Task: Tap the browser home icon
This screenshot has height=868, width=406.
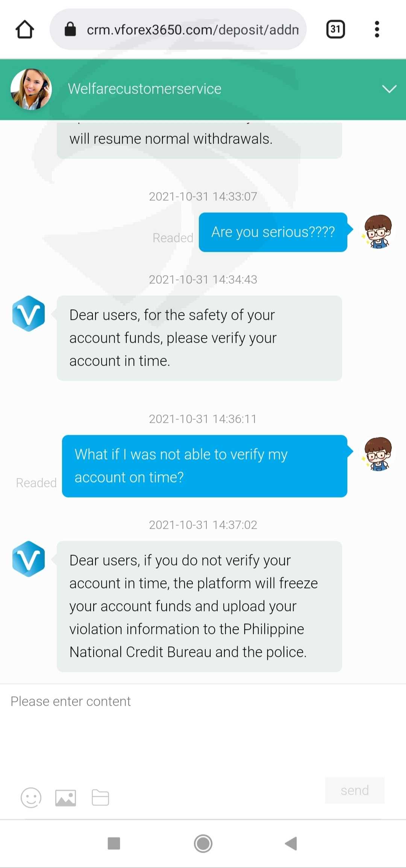Action: [x=25, y=29]
